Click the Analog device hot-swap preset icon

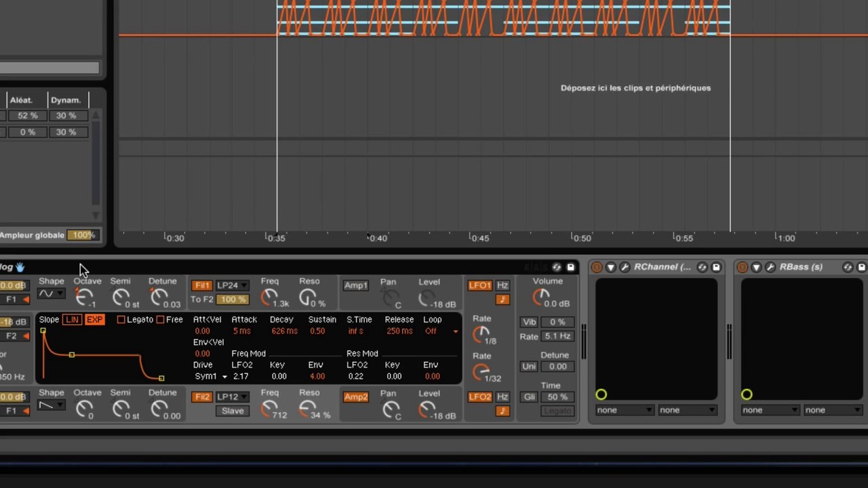tap(557, 268)
